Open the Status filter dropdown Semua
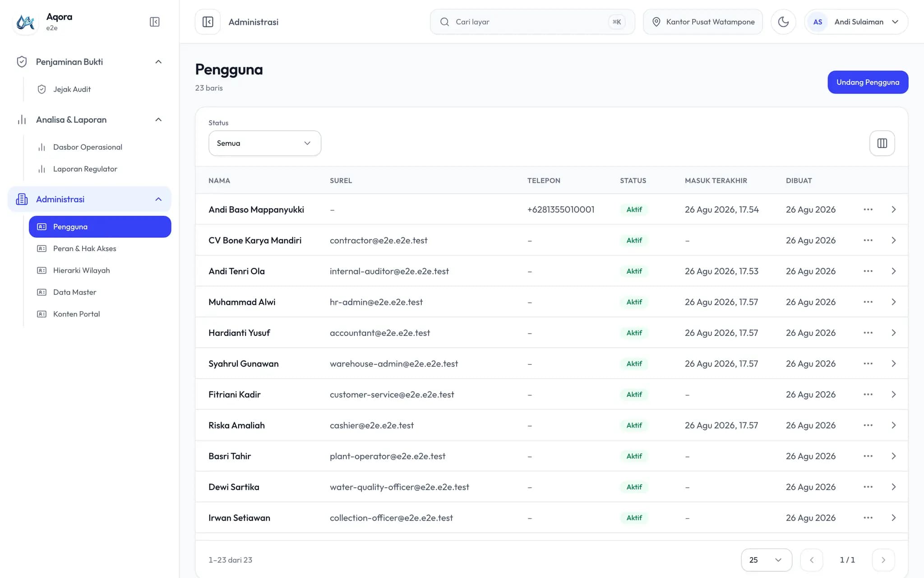Screen dimensions: 924x578 [x=265, y=143]
